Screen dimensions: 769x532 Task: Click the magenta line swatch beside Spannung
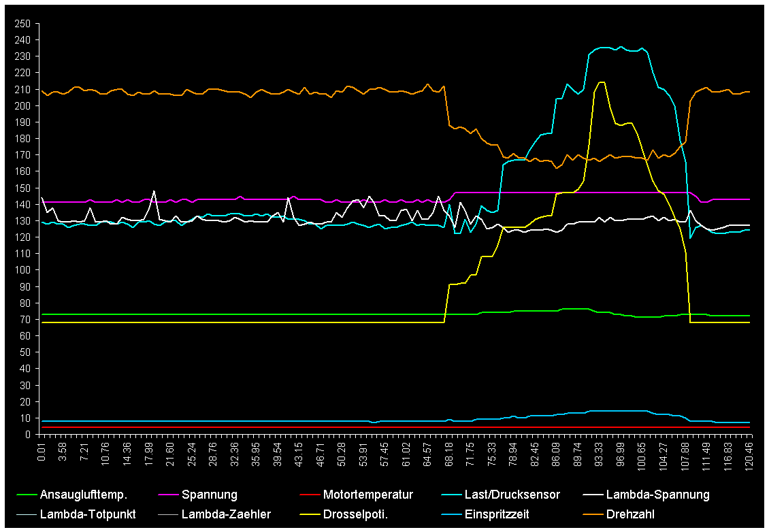pyautogui.click(x=166, y=495)
